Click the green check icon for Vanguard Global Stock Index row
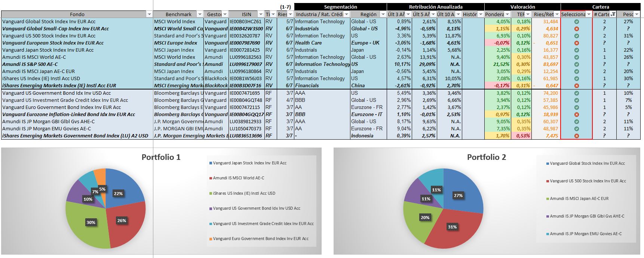644x258 pixels. (576, 22)
